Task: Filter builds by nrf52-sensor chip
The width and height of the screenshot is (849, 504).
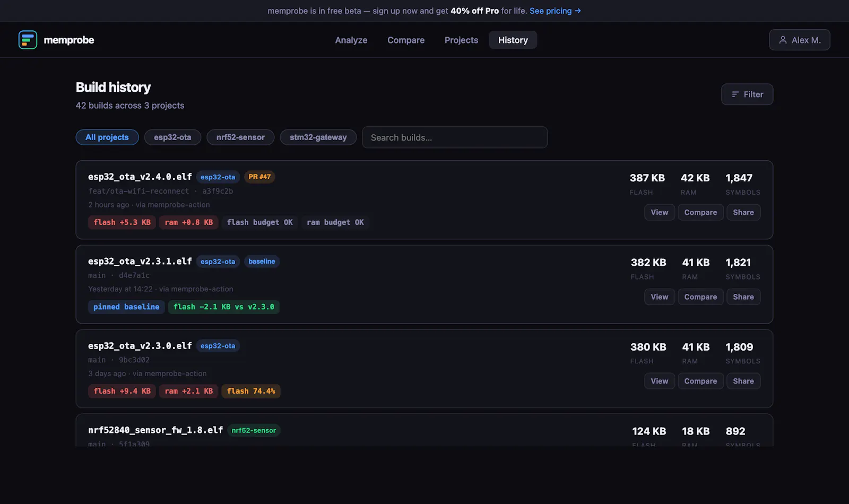Action: pyautogui.click(x=240, y=137)
